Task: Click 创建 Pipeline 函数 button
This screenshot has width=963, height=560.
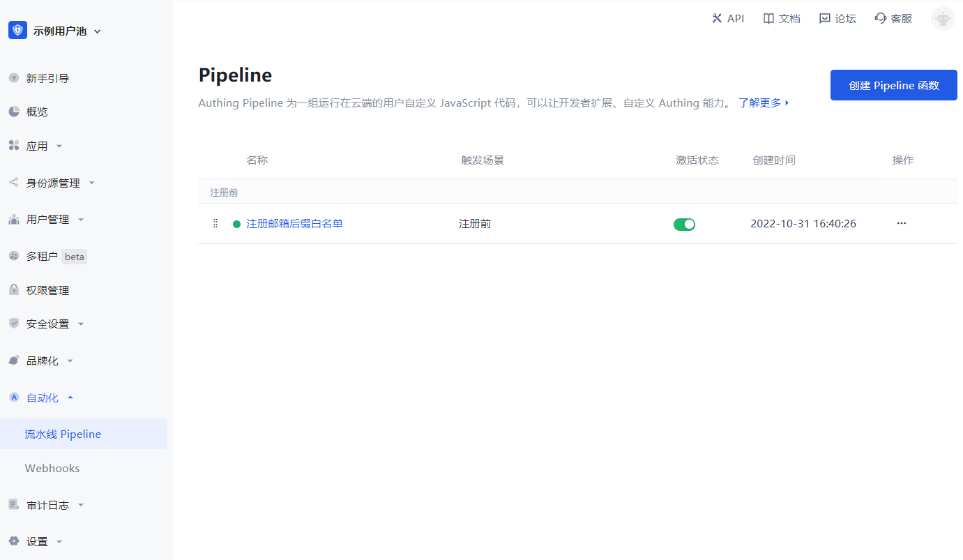Action: tap(893, 85)
